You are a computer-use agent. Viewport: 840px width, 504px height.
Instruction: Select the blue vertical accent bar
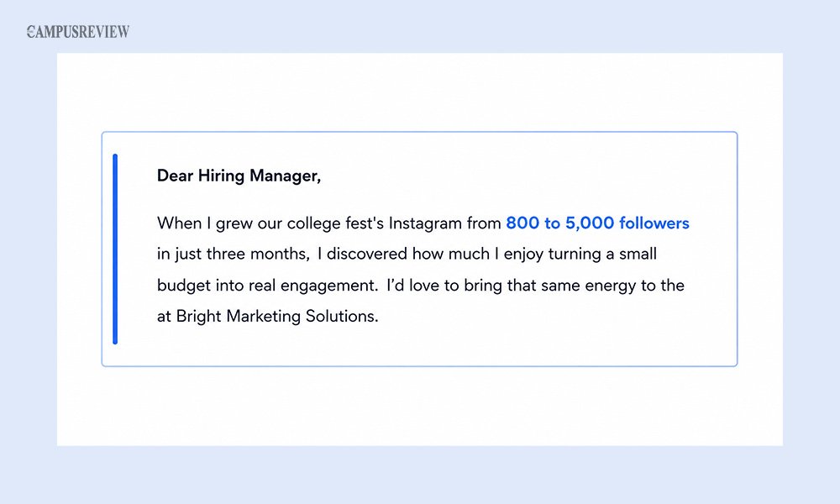point(115,249)
